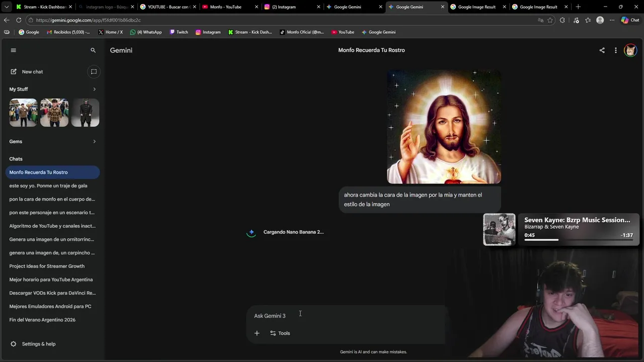Open third My Stuff dark suit thumbnail
Viewport: 644px width, 362px height.
(x=85, y=113)
